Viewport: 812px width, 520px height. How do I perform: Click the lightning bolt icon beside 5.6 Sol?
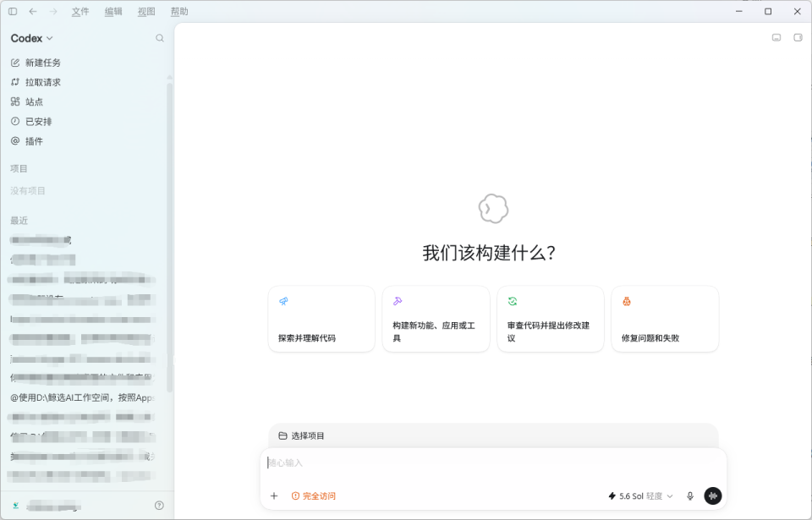[x=612, y=496]
